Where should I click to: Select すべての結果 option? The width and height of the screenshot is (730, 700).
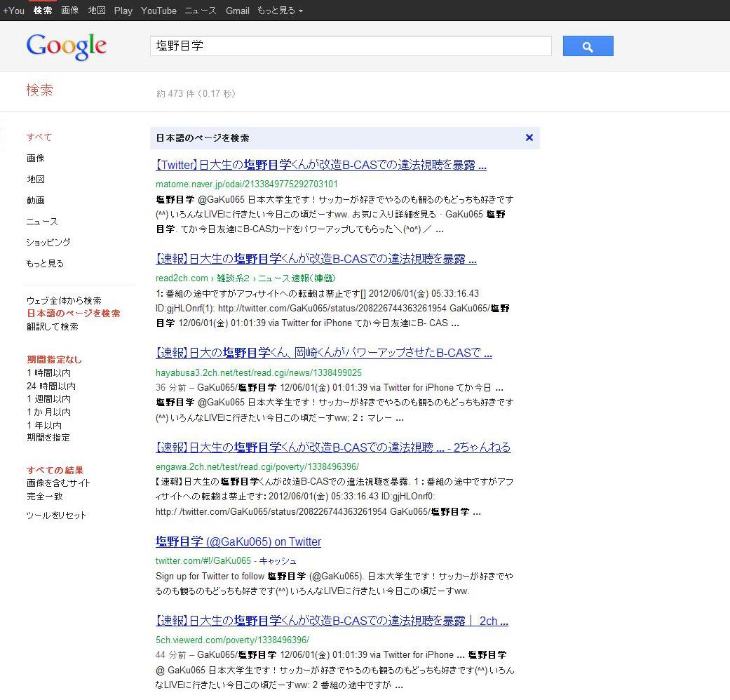pyautogui.click(x=55, y=470)
